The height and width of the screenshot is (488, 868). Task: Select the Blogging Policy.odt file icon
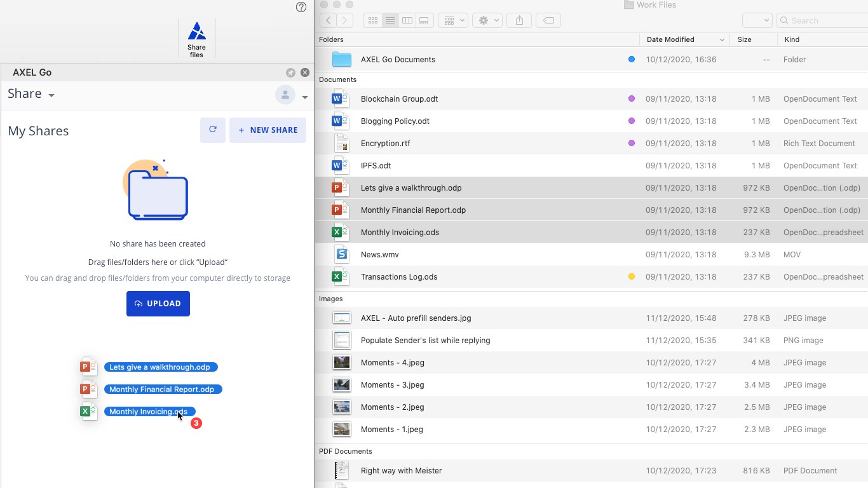click(341, 121)
